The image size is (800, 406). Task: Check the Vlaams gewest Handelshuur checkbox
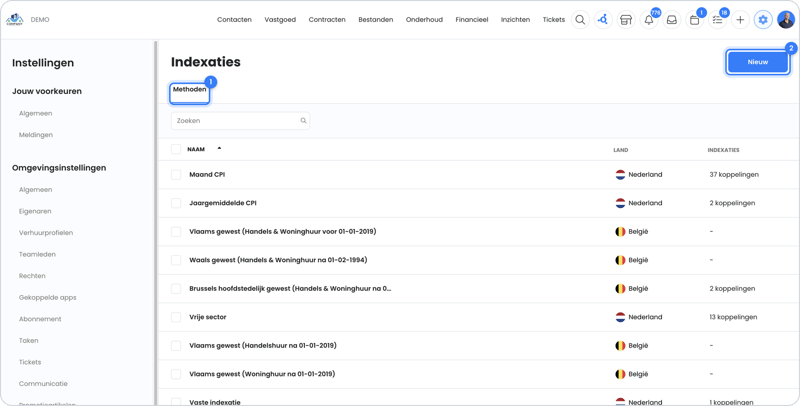pos(176,346)
